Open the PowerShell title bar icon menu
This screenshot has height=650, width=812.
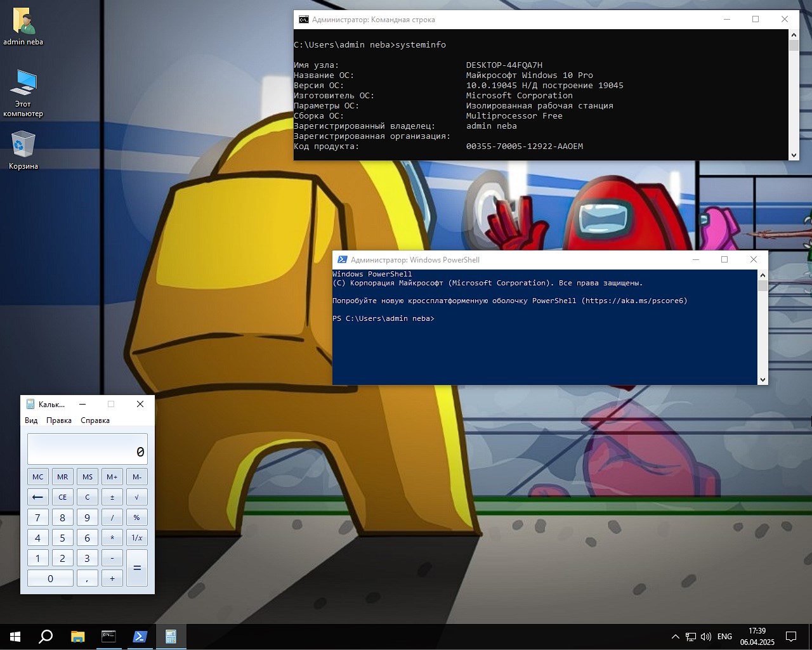tap(343, 260)
